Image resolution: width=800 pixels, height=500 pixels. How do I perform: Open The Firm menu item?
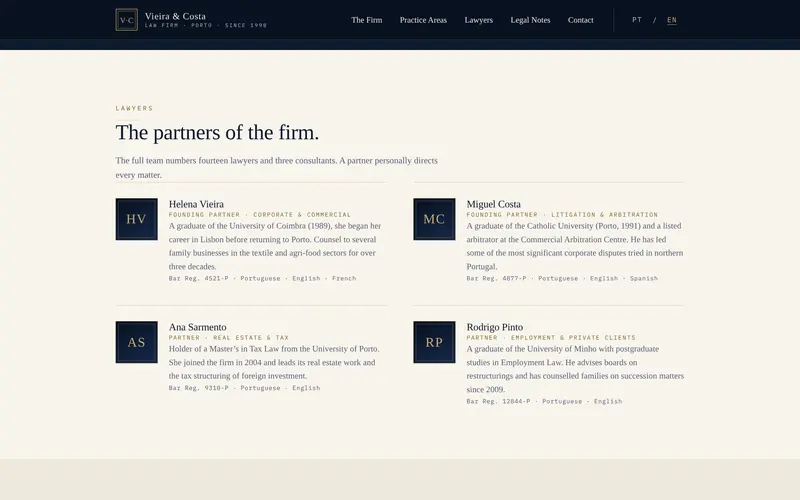[366, 20]
